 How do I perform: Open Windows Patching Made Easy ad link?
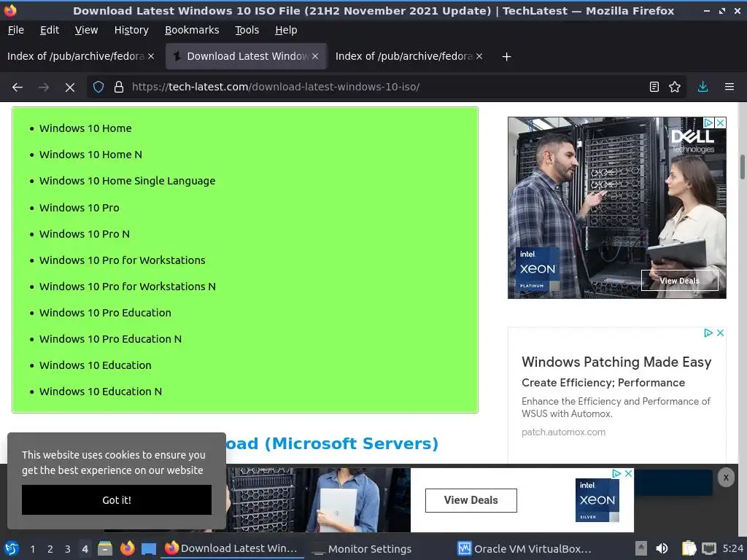coord(616,362)
